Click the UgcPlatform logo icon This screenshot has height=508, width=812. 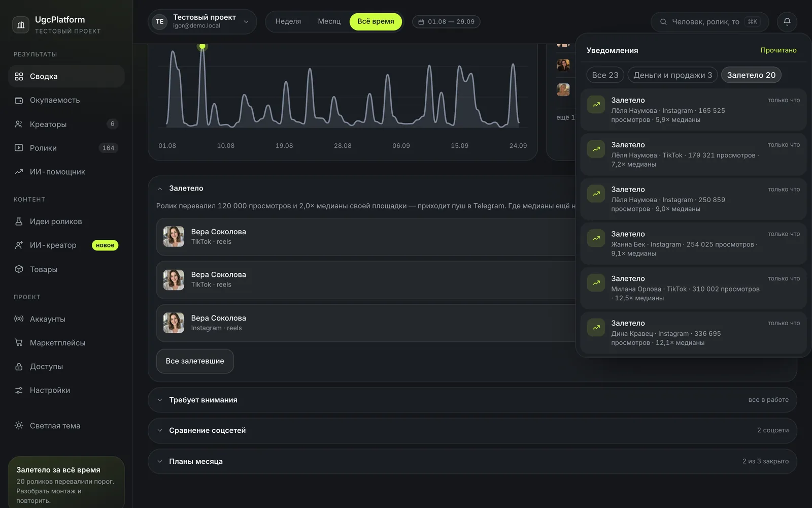point(21,24)
